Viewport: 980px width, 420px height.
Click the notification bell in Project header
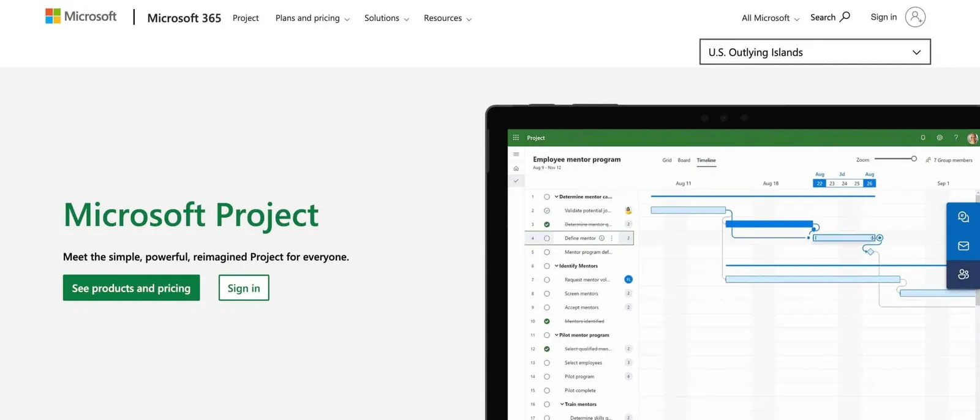point(923,138)
